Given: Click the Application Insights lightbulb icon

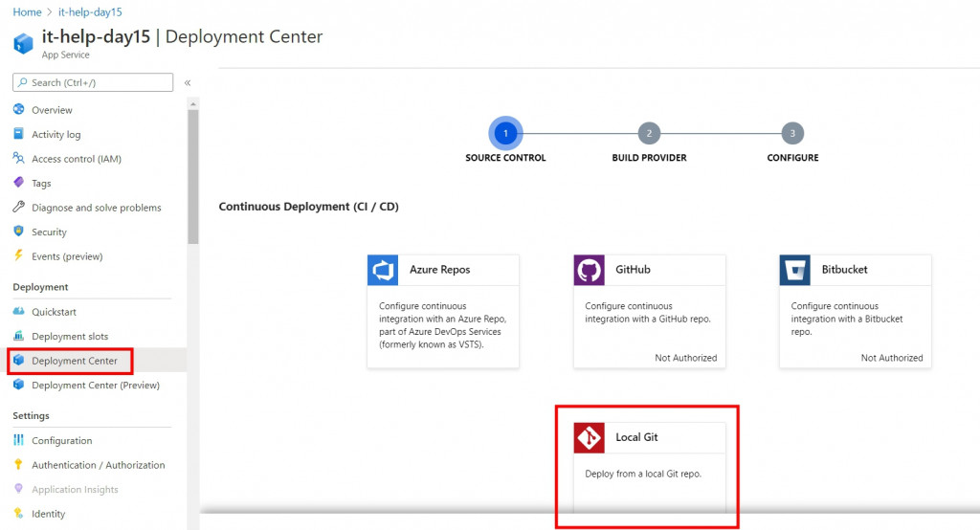Looking at the screenshot, I should pos(19,489).
